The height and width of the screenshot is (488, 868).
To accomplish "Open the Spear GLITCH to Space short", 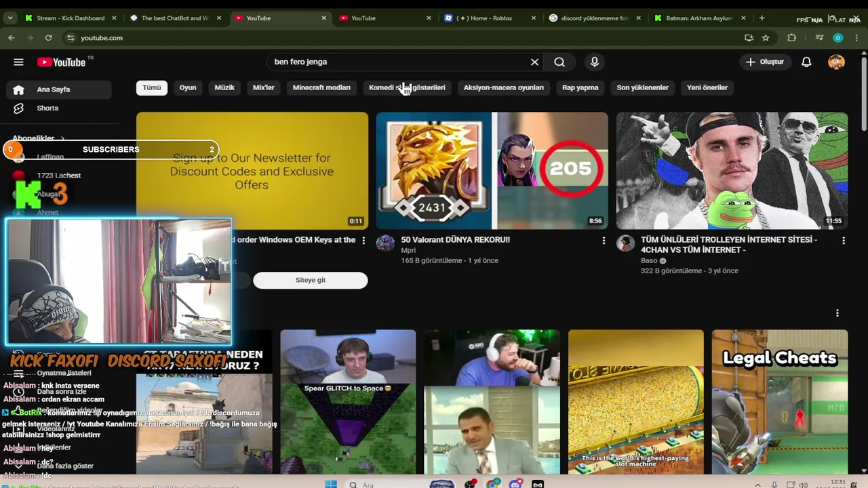I will pos(348,402).
